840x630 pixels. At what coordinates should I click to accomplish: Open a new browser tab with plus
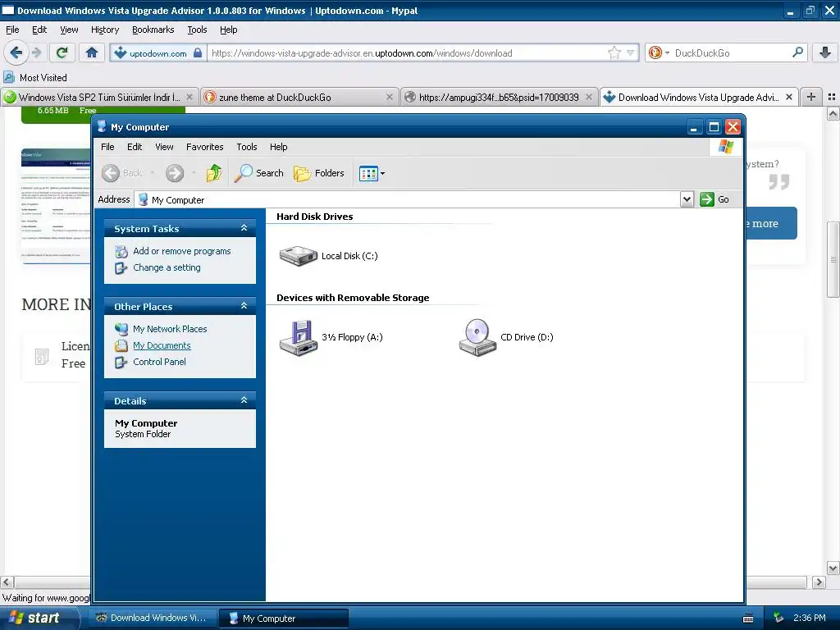point(811,97)
